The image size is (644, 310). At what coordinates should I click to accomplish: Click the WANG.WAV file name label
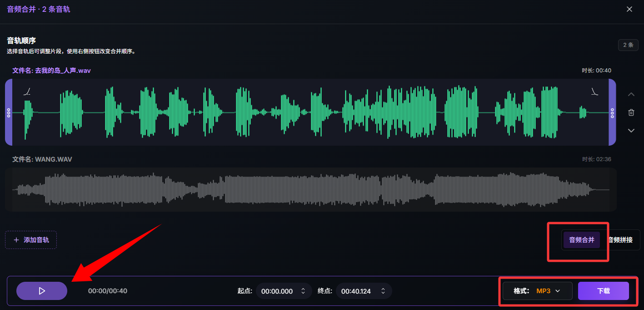(x=42, y=159)
